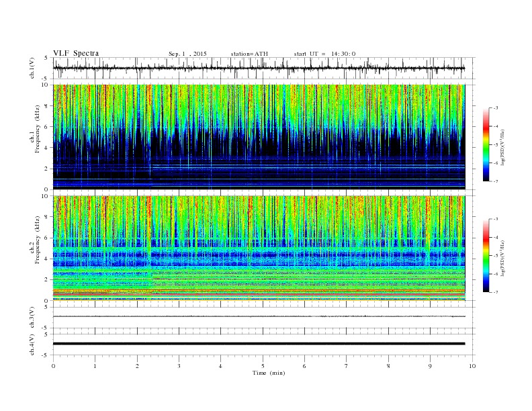Click the "-5" tick on ch.2 colorbar
This screenshot has width=532, height=411.
tap(495, 256)
